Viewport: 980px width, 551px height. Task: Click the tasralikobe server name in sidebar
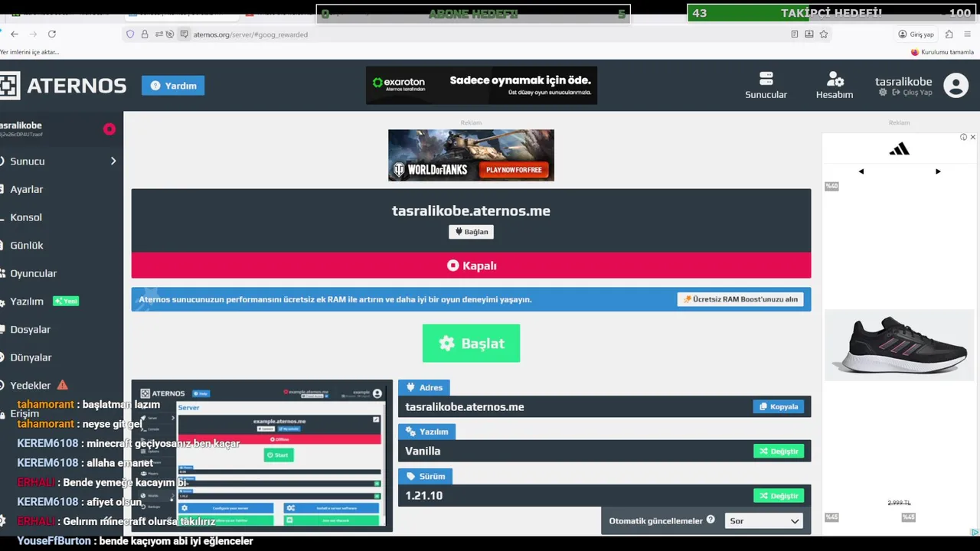click(x=21, y=126)
